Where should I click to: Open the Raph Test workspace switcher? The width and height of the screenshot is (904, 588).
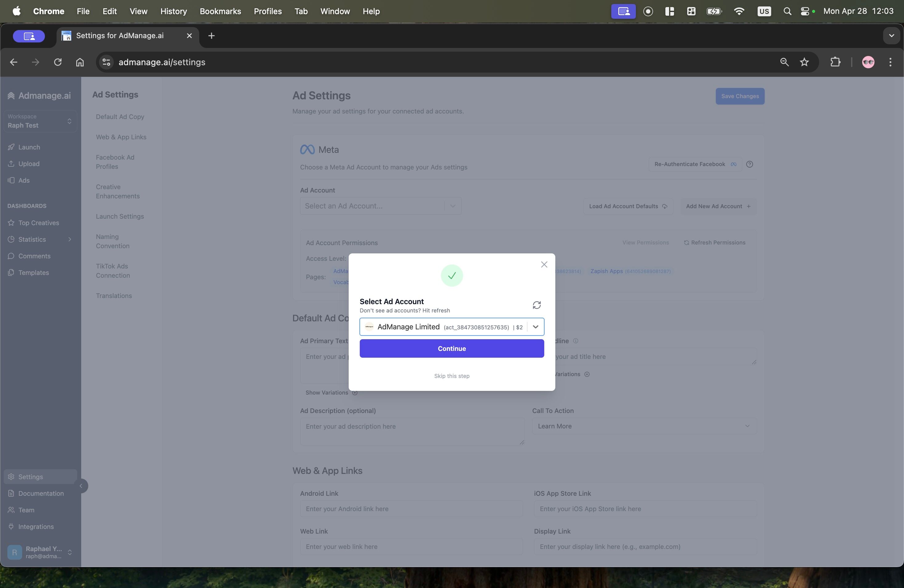click(40, 121)
